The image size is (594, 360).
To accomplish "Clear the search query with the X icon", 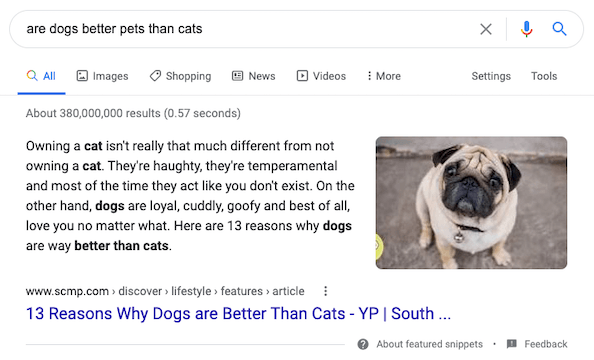I will [486, 29].
